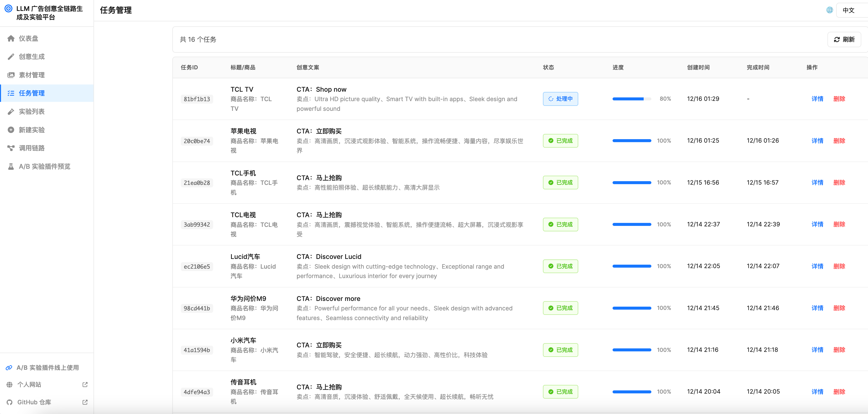Click the 已完成 tag for 华为问价M9
Viewport: 868px width, 414px height.
click(560, 308)
